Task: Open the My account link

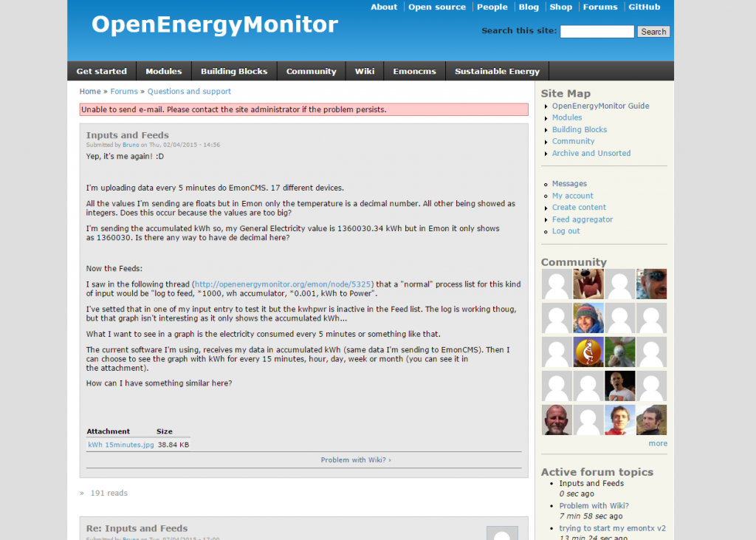Action: coord(573,196)
